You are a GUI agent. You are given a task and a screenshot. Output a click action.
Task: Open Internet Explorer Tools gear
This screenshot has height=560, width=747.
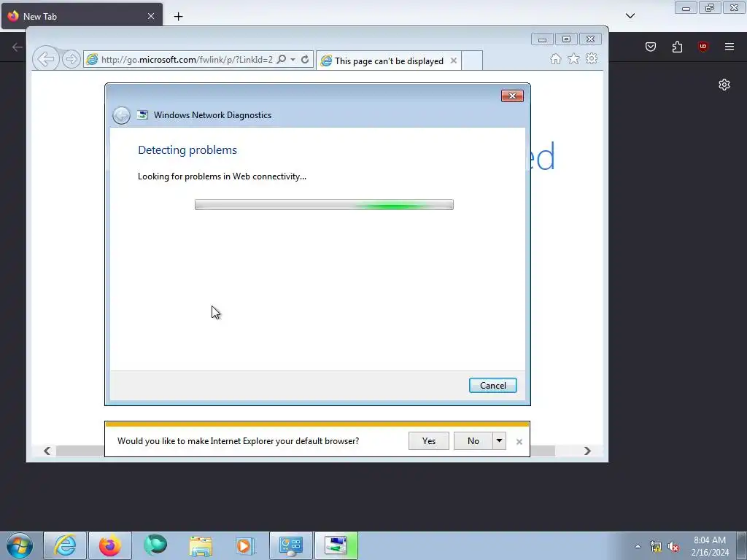[x=592, y=58]
